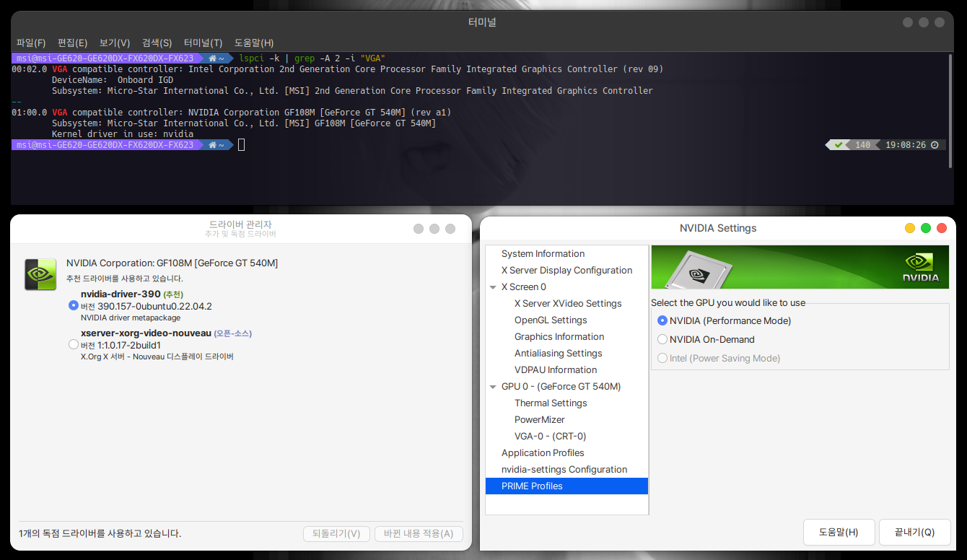Image resolution: width=967 pixels, height=560 pixels.
Task: Open System Information page
Action: coord(543,254)
